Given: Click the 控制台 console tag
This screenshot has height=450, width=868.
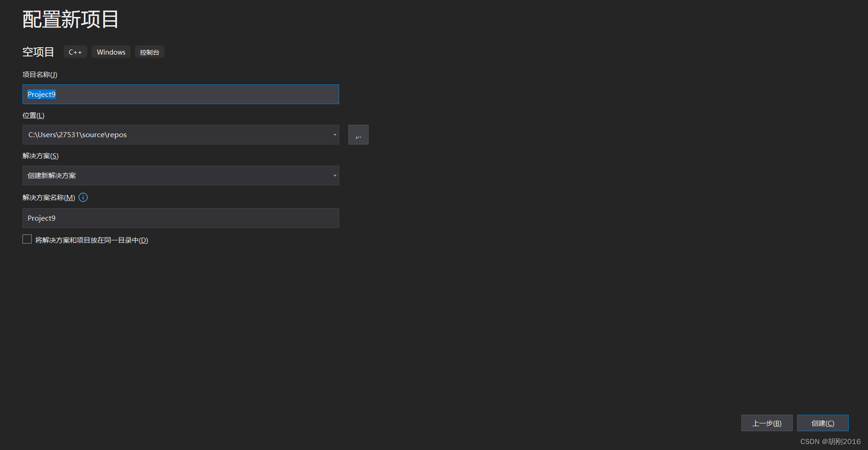Looking at the screenshot, I should pyautogui.click(x=150, y=52).
